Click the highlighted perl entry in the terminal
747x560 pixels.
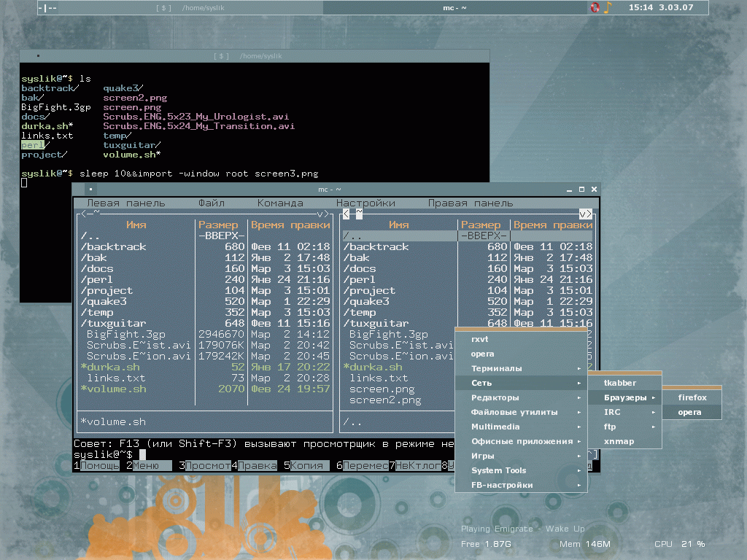point(33,145)
